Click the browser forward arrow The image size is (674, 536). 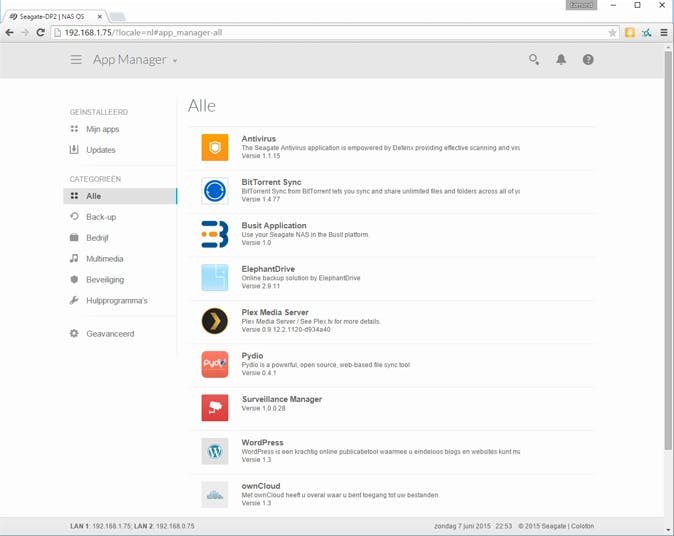click(x=25, y=32)
